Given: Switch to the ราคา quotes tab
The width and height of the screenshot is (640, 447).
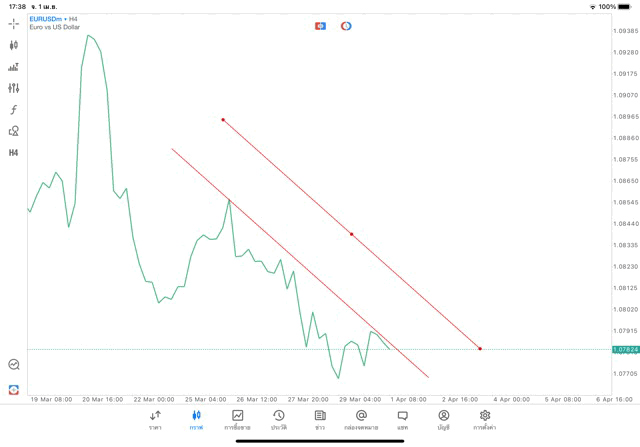Looking at the screenshot, I should click(155, 419).
